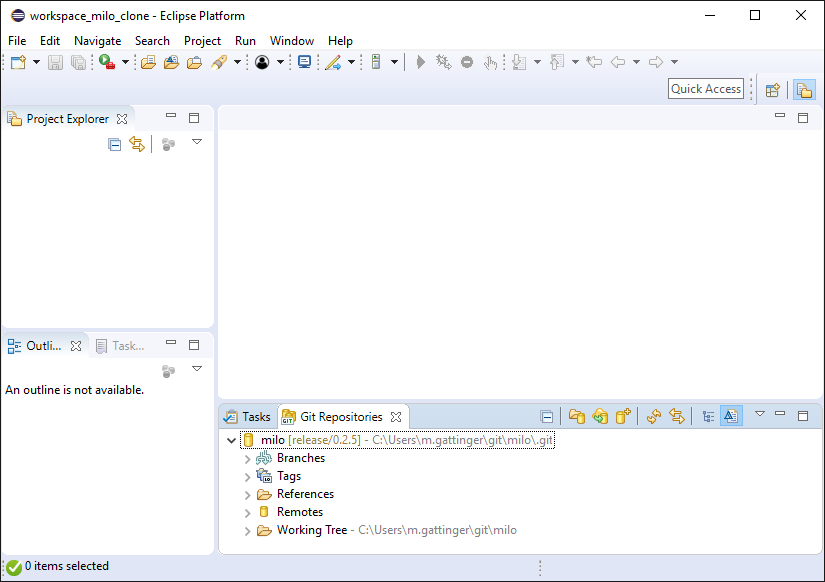Toggle hierarchical branch layout in Git Repositories
The height and width of the screenshot is (582, 825).
click(708, 417)
